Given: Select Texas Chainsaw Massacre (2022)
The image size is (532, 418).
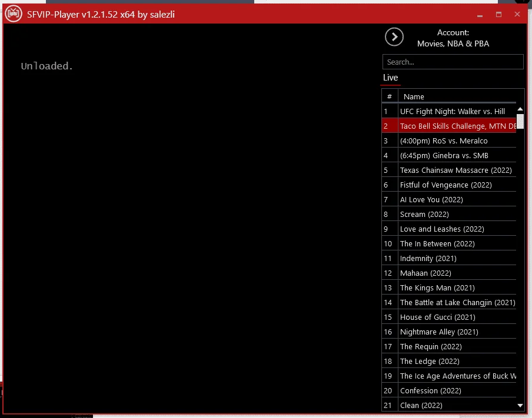Looking at the screenshot, I should tap(449, 170).
